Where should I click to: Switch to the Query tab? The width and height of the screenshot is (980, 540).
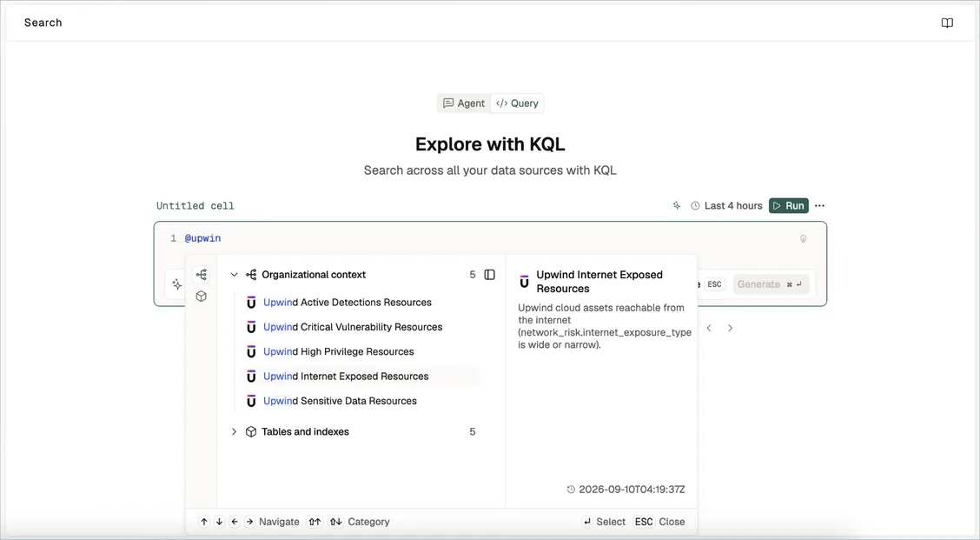click(x=517, y=103)
